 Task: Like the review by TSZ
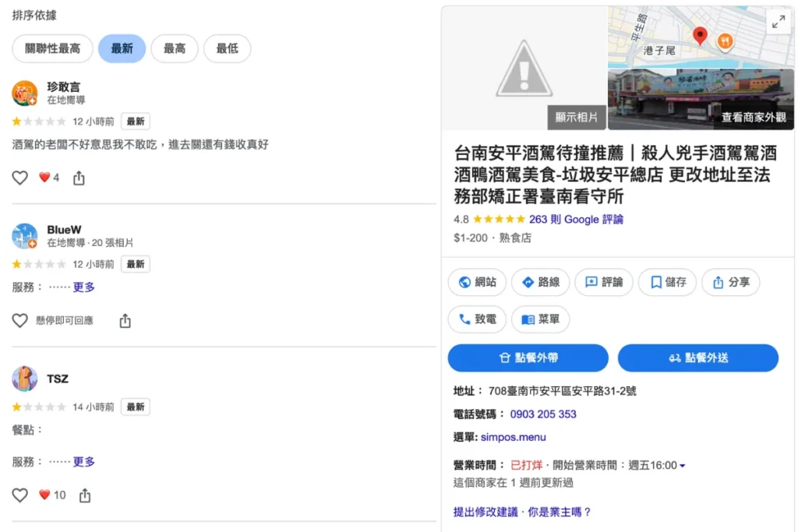point(19,495)
